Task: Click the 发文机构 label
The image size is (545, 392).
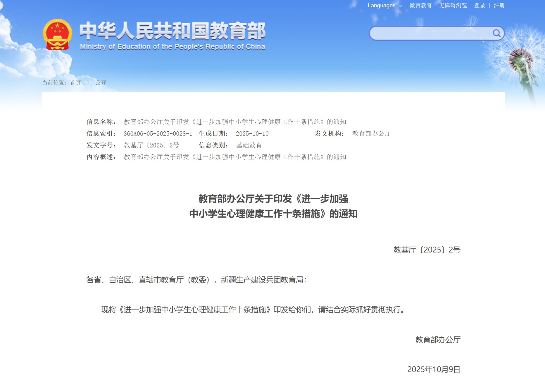Action: point(330,134)
